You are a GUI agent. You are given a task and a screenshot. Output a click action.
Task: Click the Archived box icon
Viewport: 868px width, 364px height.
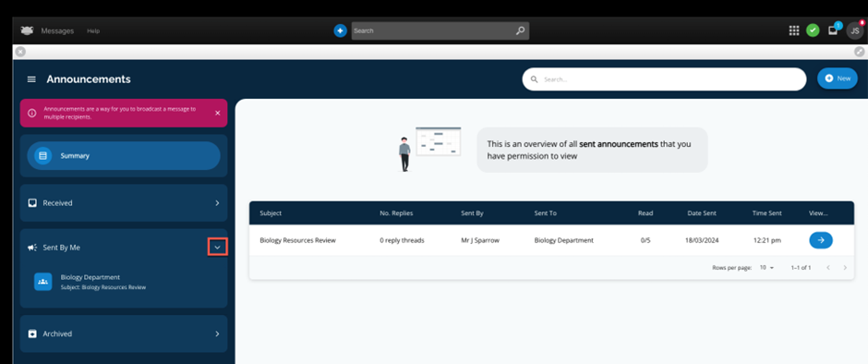(x=32, y=334)
